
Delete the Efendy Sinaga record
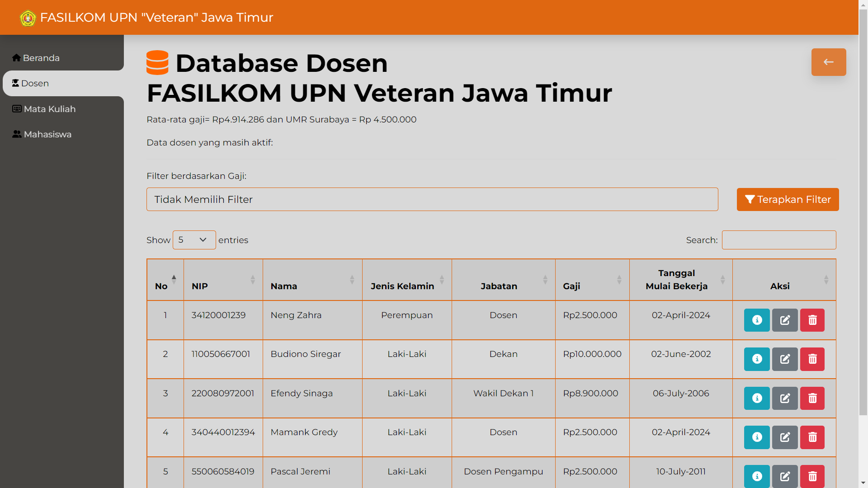click(812, 399)
